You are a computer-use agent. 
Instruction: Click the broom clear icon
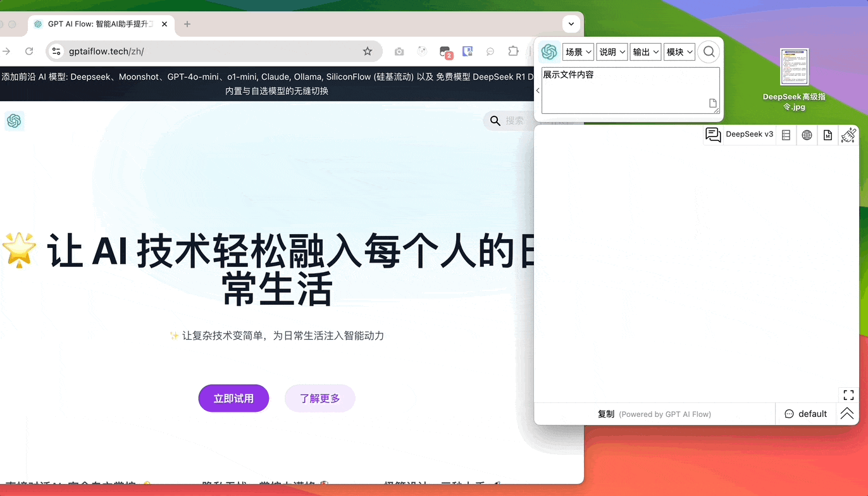pyautogui.click(x=848, y=135)
